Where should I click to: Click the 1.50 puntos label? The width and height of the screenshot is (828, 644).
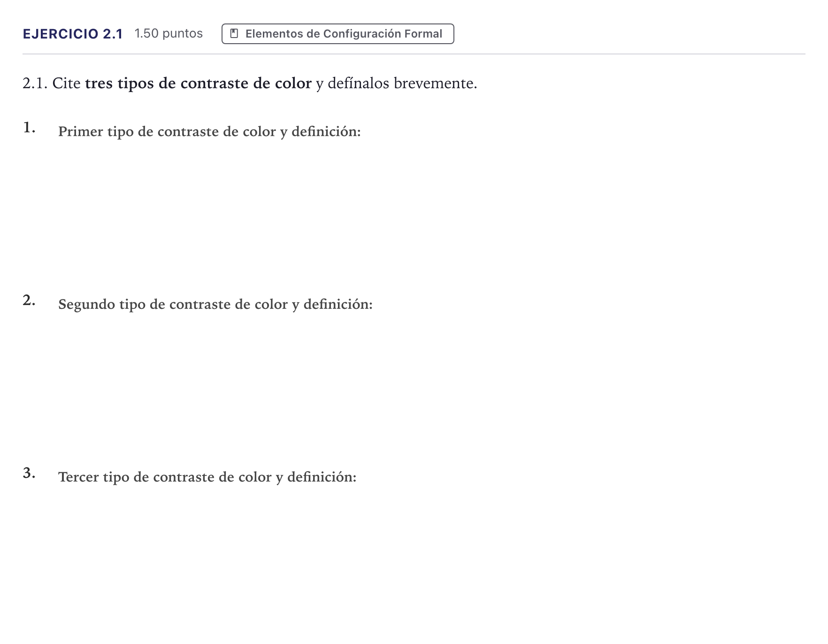click(169, 33)
